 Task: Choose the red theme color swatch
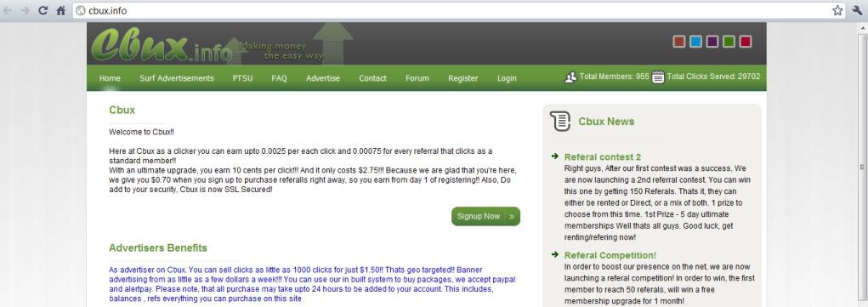pyautogui.click(x=679, y=42)
